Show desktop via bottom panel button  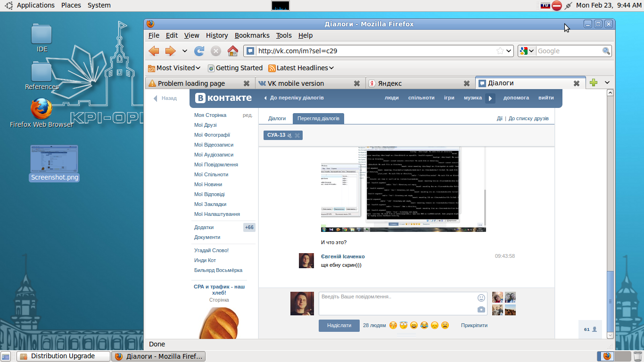(6, 356)
